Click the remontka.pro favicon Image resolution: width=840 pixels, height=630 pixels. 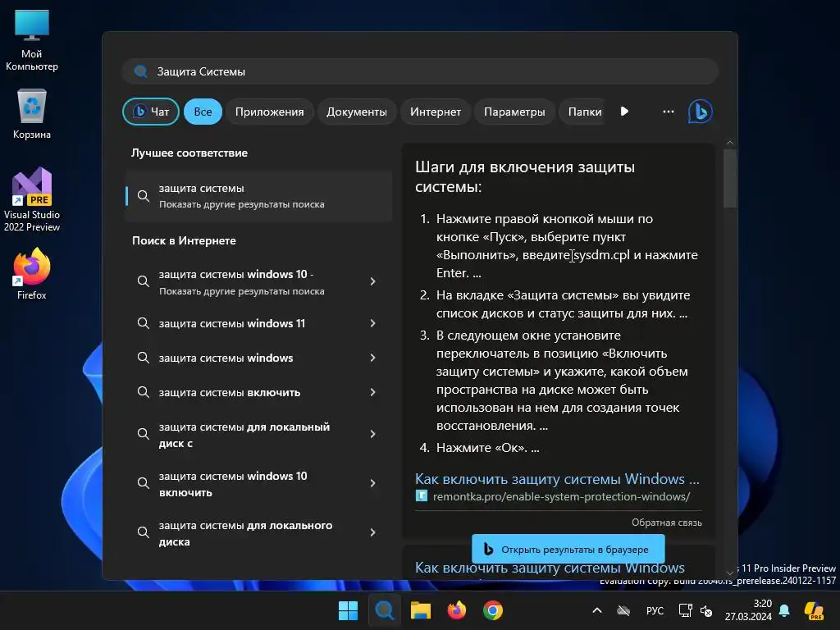tap(422, 496)
